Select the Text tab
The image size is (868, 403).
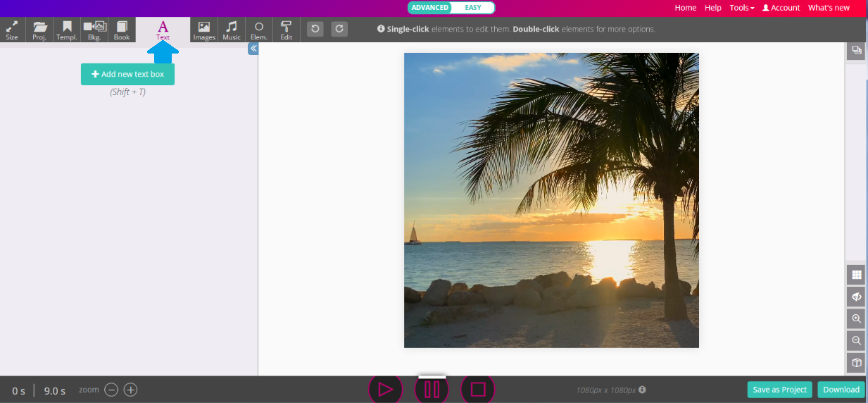[163, 30]
